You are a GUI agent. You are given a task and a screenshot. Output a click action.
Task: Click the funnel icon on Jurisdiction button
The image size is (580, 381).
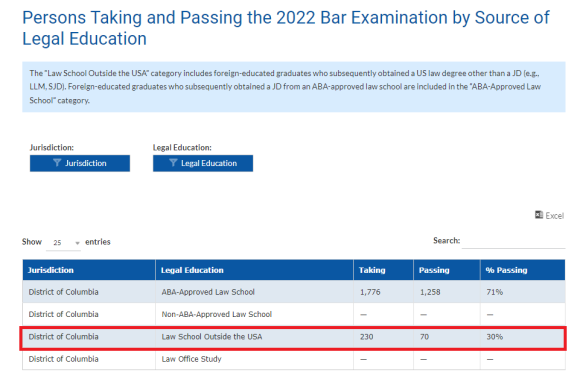coord(57,163)
